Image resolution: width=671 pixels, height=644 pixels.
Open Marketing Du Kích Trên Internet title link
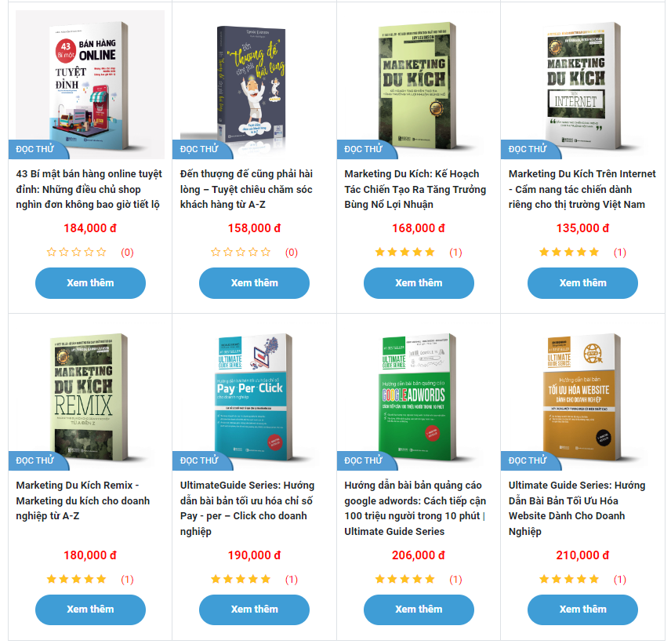coord(582,189)
